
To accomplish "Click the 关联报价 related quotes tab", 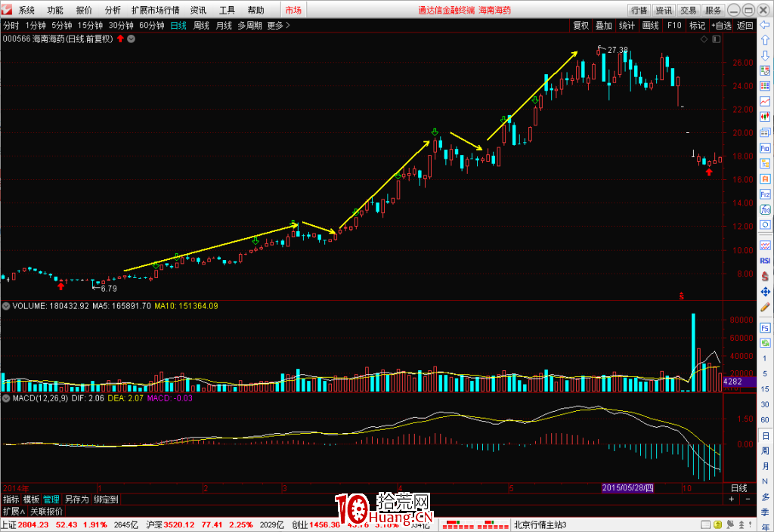I will pyautogui.click(x=46, y=512).
